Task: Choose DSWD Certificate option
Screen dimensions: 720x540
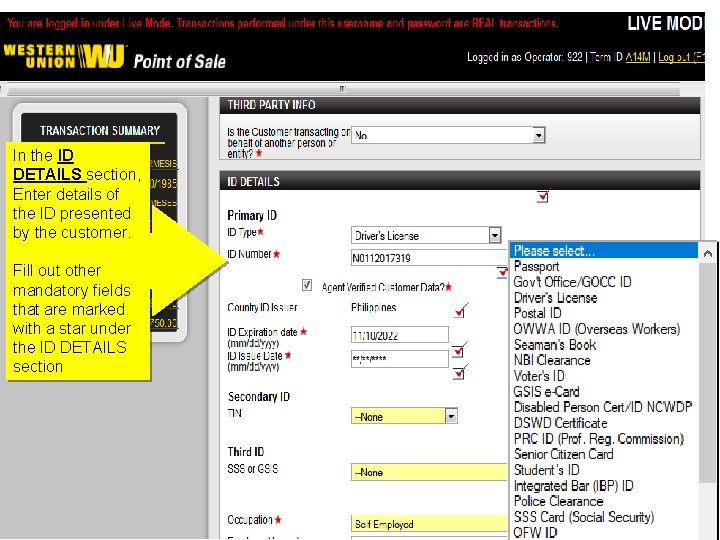Action: (560, 423)
